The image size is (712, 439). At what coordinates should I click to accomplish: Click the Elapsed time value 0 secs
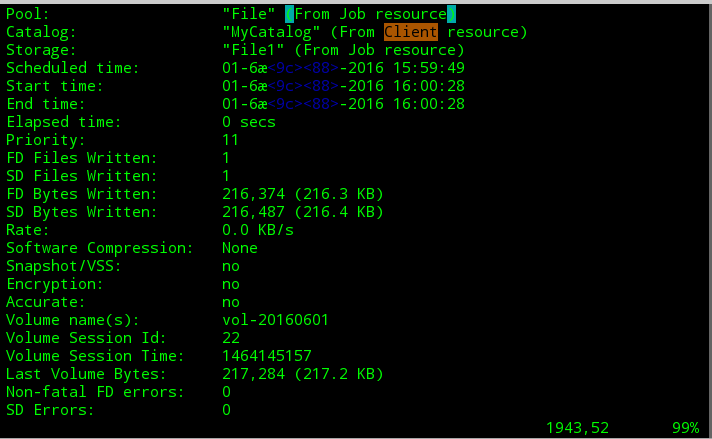click(249, 122)
